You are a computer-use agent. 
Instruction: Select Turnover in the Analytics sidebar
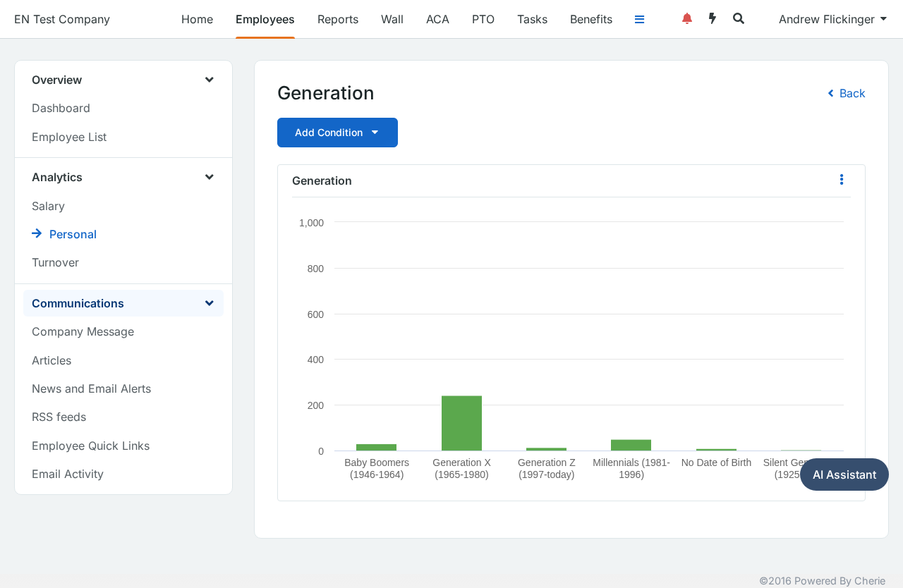click(55, 262)
